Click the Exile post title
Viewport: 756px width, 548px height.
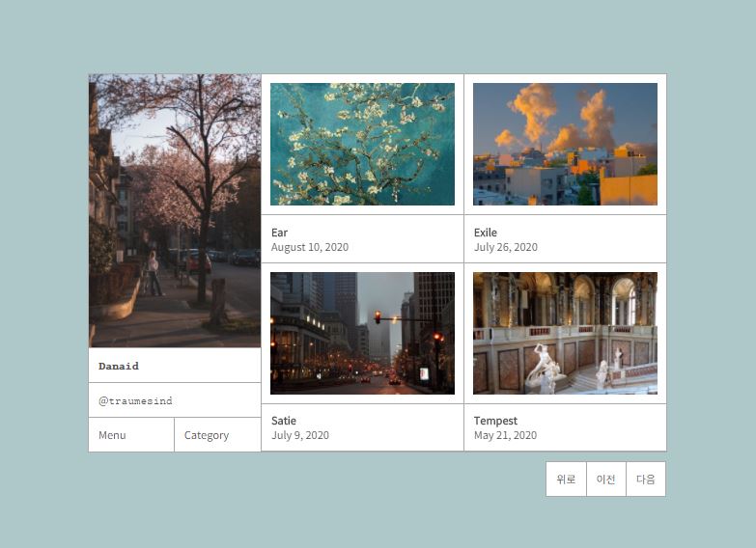(x=485, y=233)
